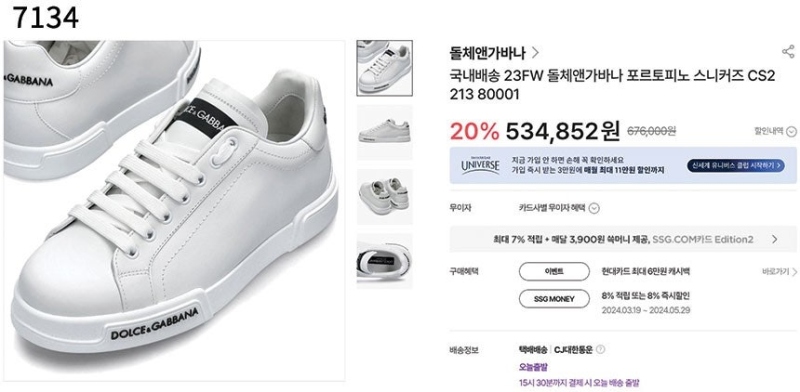Open the 돌체앤가바나 brand page chevron
800x392 pixels.
coord(535,53)
